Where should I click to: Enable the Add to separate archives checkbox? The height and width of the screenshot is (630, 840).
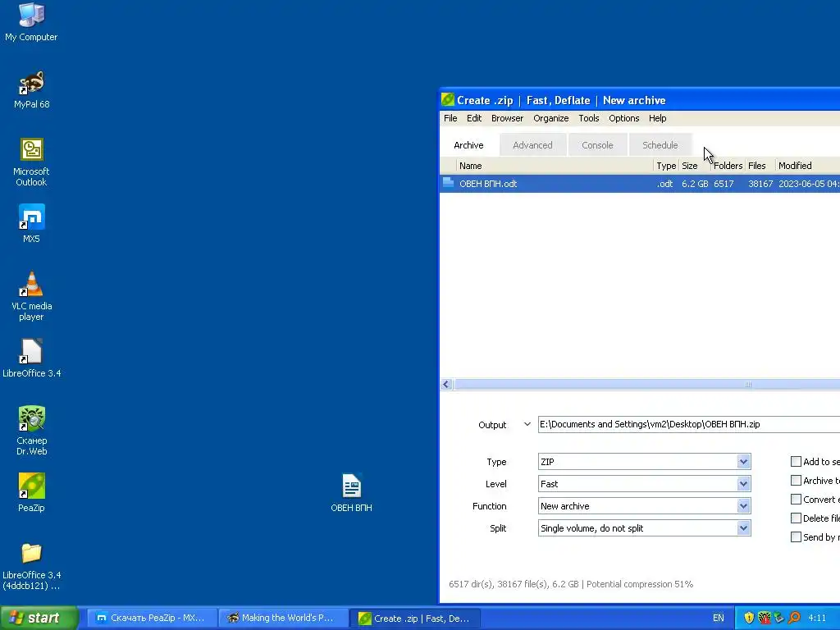796,461
